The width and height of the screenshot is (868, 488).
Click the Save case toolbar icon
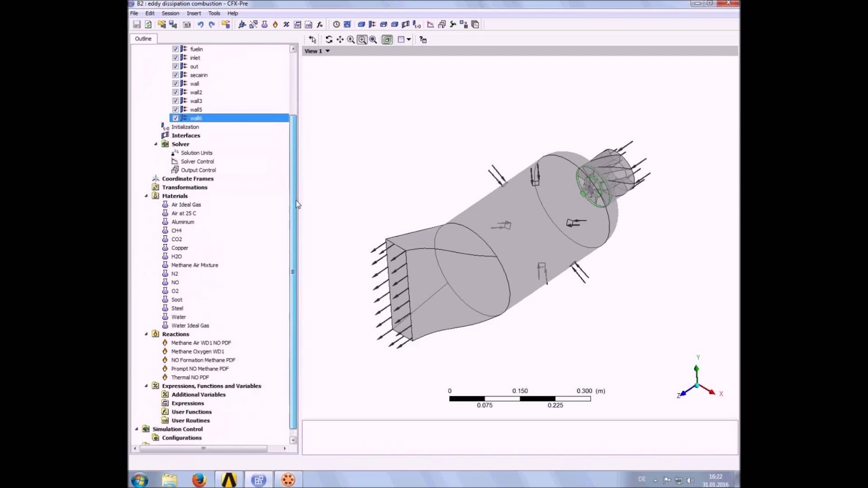(137, 24)
